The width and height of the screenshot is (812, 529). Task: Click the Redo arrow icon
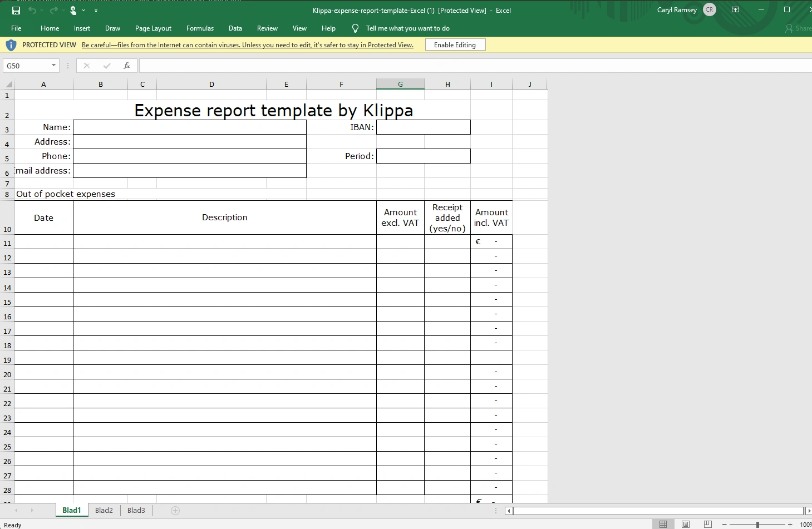[53, 11]
